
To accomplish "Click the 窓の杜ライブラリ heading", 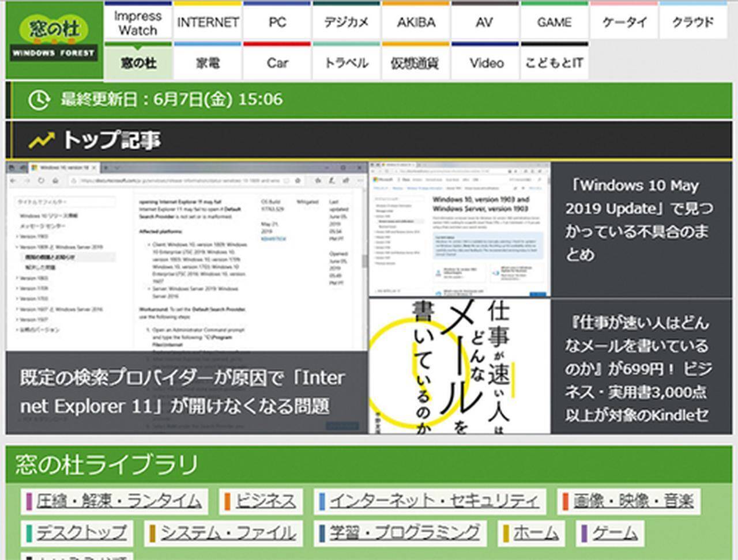I will point(107,464).
